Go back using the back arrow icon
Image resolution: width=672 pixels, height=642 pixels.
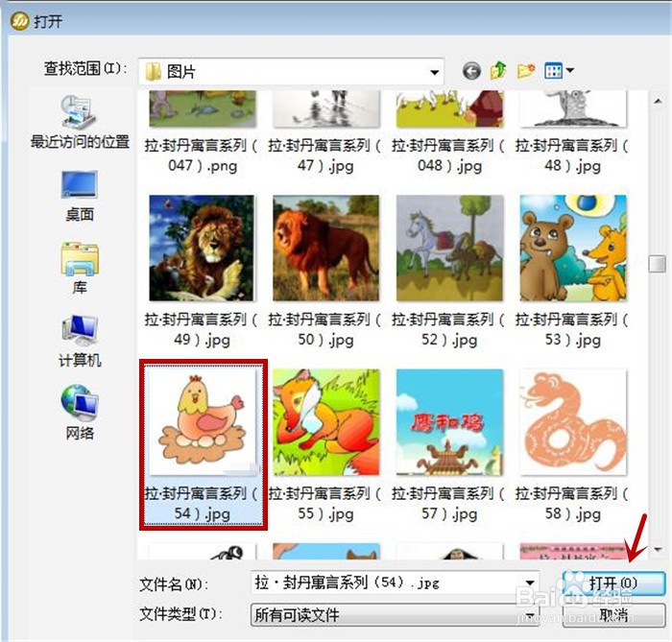coord(471,71)
